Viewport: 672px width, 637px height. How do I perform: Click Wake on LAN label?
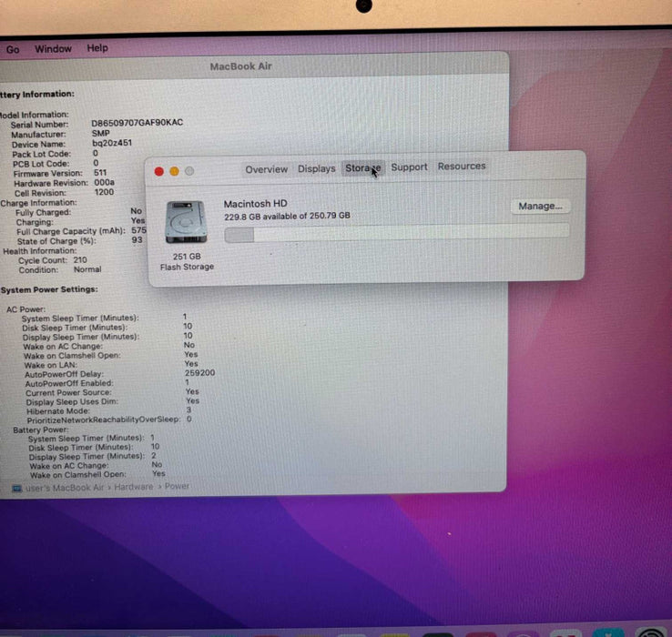tap(51, 365)
